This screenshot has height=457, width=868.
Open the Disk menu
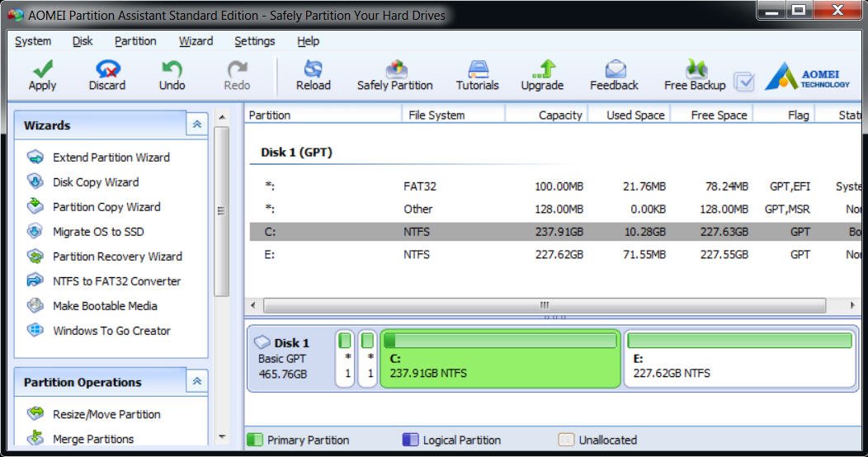[83, 41]
